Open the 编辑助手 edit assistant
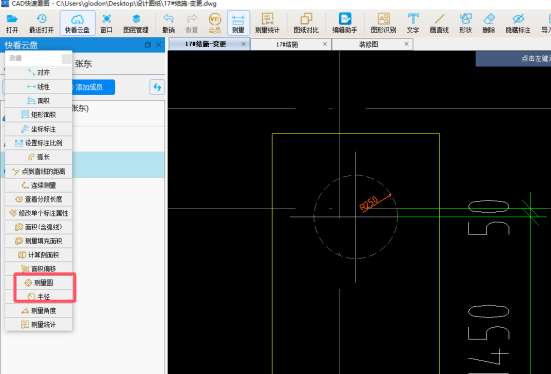The height and width of the screenshot is (374, 551). (x=345, y=23)
